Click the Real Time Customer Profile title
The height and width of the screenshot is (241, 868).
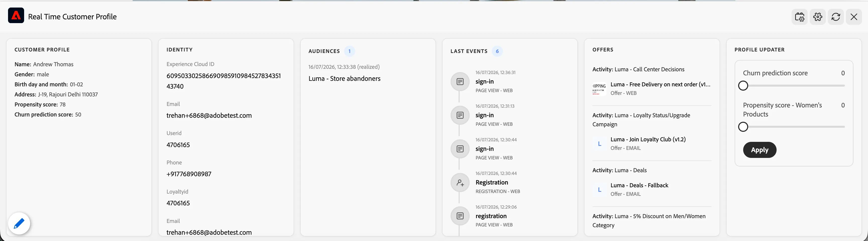[x=72, y=17]
